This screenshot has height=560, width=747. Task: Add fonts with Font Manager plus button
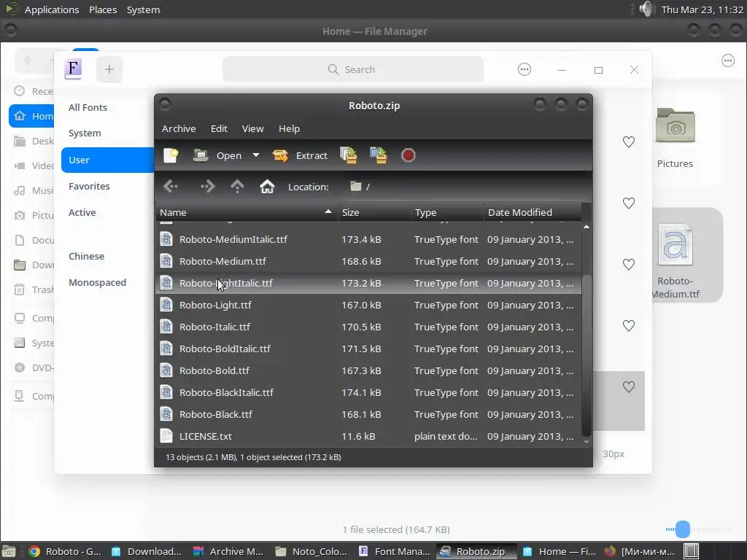[x=109, y=69]
